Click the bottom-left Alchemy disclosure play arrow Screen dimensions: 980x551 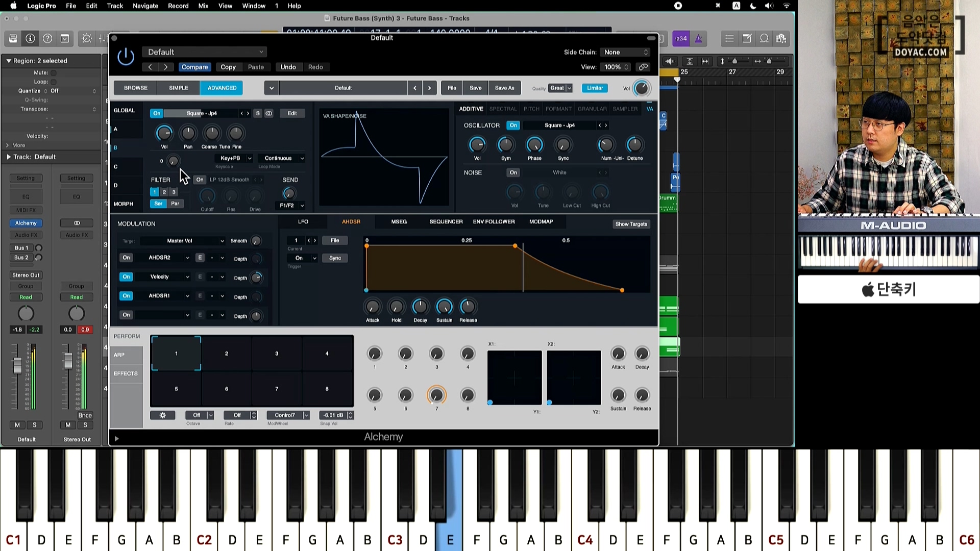click(117, 438)
